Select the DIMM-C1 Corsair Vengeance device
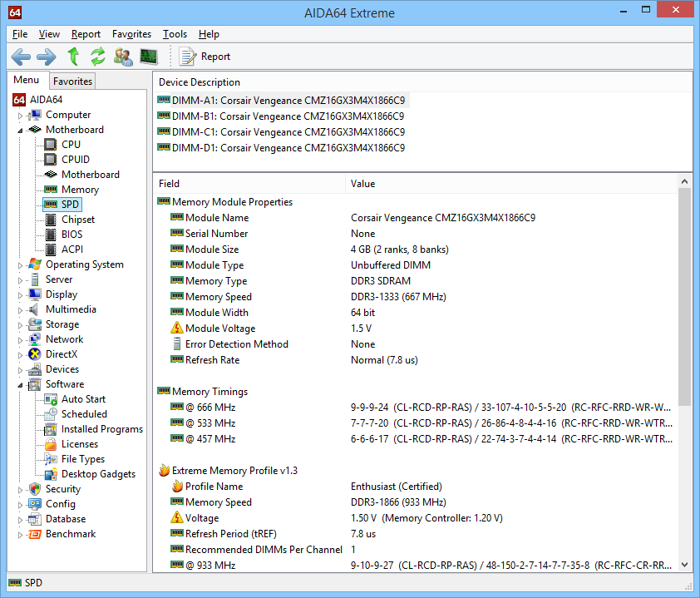Screen dimensions: 700x598 288,132
